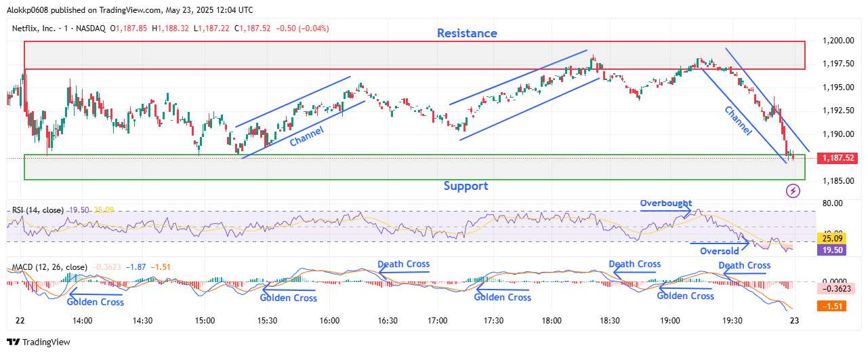Click the 18:30 time axis label
Screen dimensions: 868x354
pos(611,321)
